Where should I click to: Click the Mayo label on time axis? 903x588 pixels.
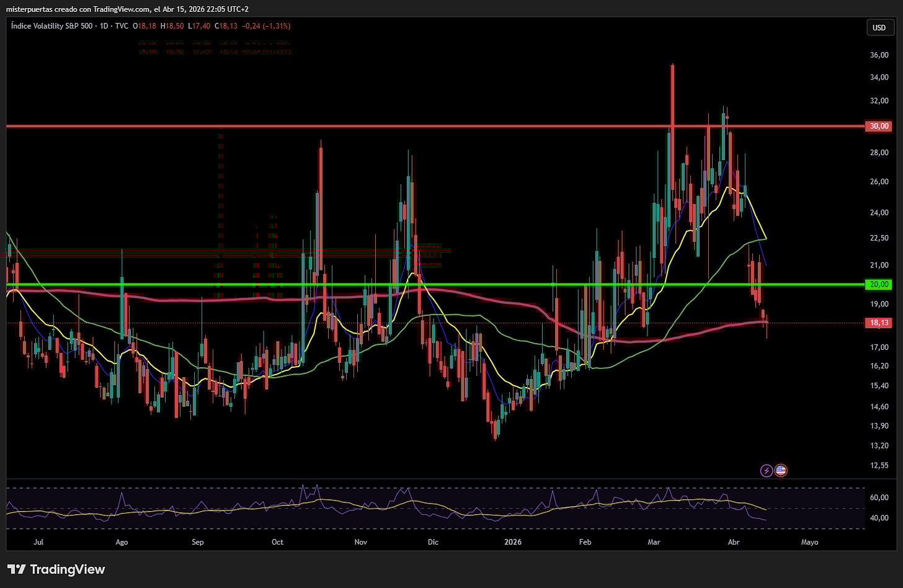click(x=809, y=542)
